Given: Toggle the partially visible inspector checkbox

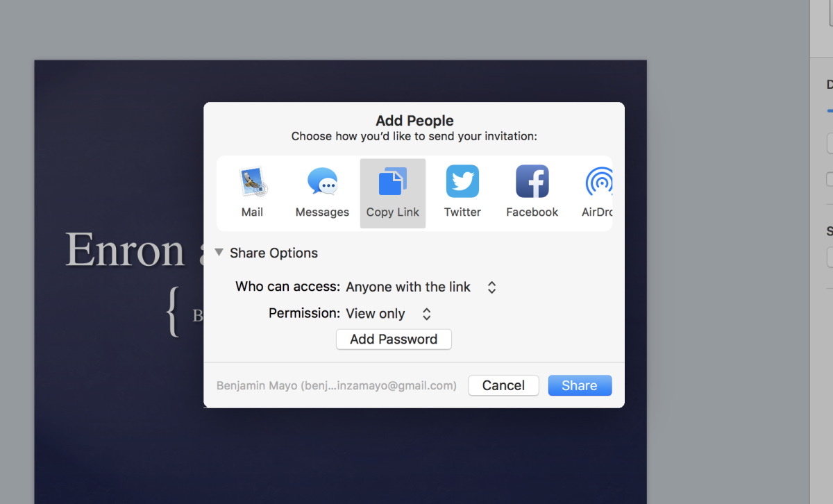Looking at the screenshot, I should (830, 179).
